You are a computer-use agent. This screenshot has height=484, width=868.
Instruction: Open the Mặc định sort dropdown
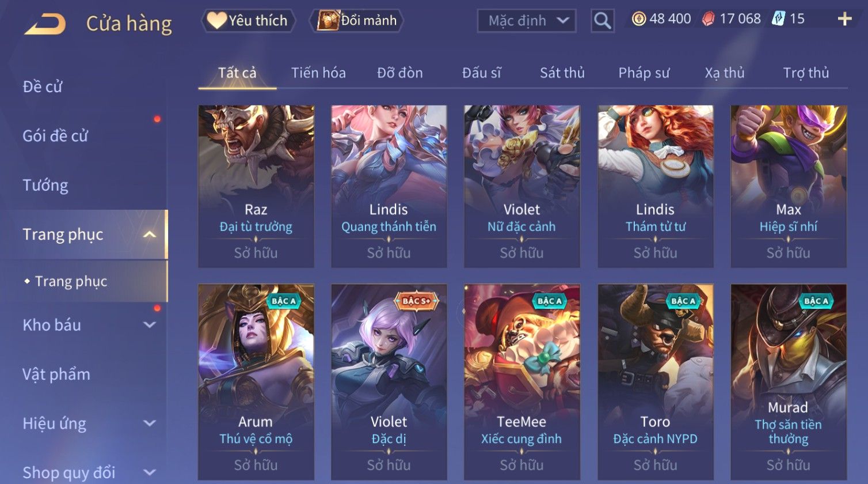coord(526,21)
